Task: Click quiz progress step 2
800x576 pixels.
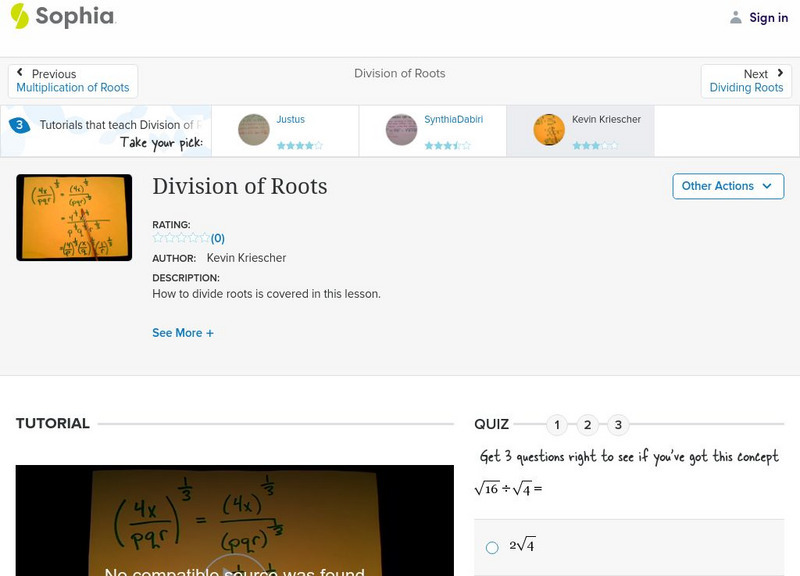Action: pyautogui.click(x=587, y=425)
